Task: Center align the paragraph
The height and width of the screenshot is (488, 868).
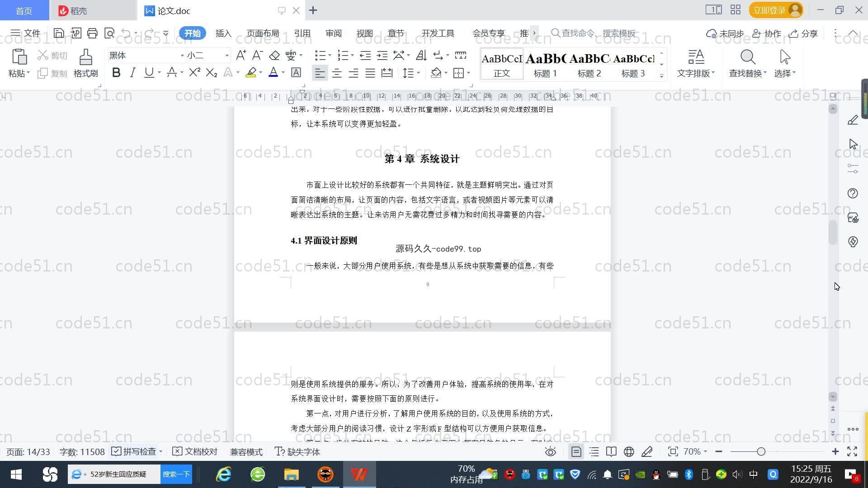Action: (x=336, y=73)
